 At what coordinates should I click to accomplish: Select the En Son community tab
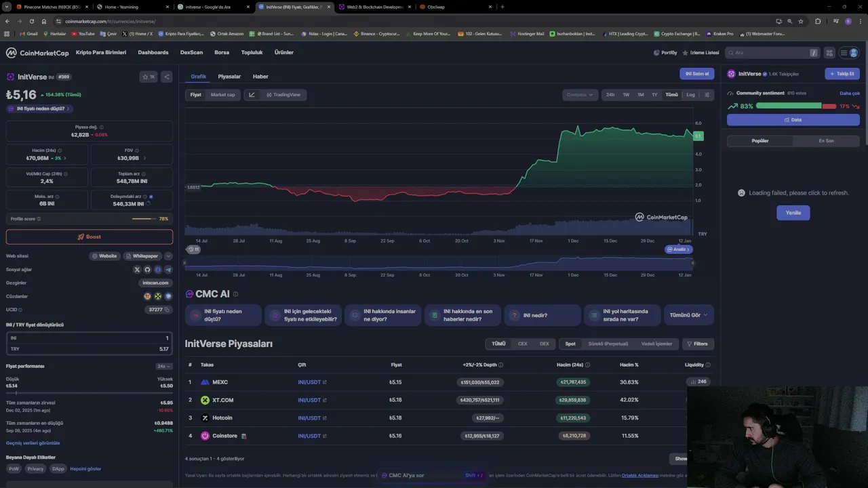[826, 141]
